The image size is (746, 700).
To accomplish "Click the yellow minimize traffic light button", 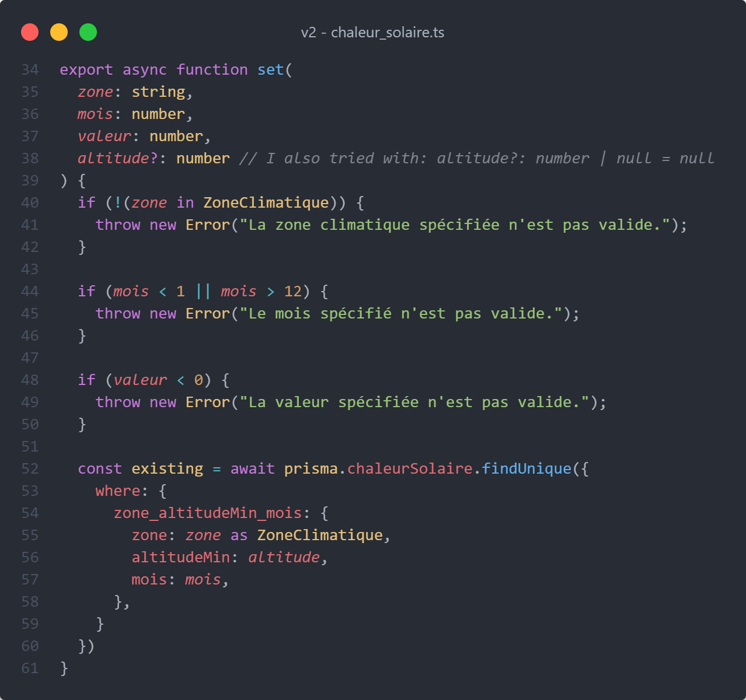I will coord(59,32).
